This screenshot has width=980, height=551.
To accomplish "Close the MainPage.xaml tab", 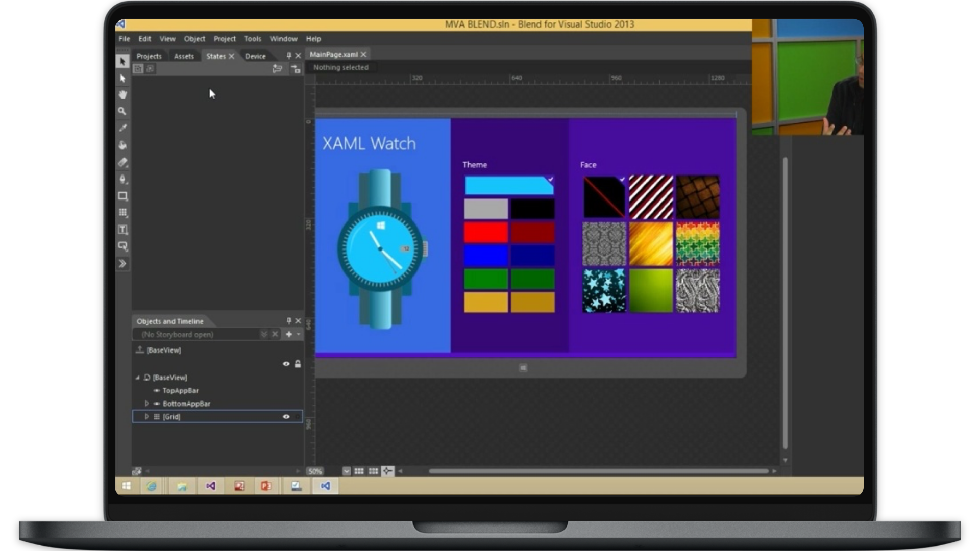I will click(x=363, y=54).
